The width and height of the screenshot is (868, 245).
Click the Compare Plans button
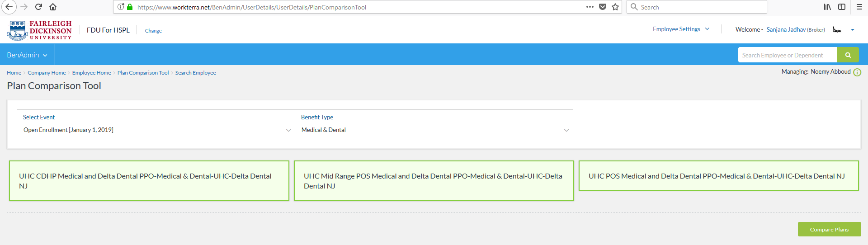829,229
